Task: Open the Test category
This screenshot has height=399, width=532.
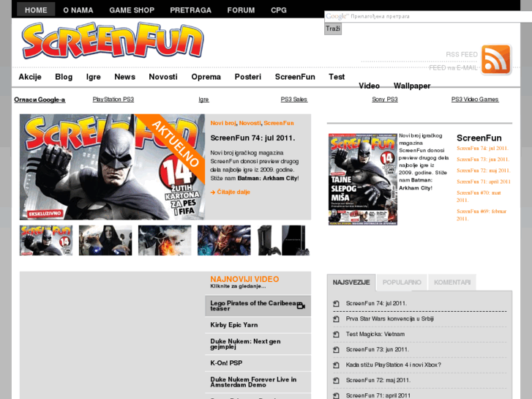Action: point(337,77)
